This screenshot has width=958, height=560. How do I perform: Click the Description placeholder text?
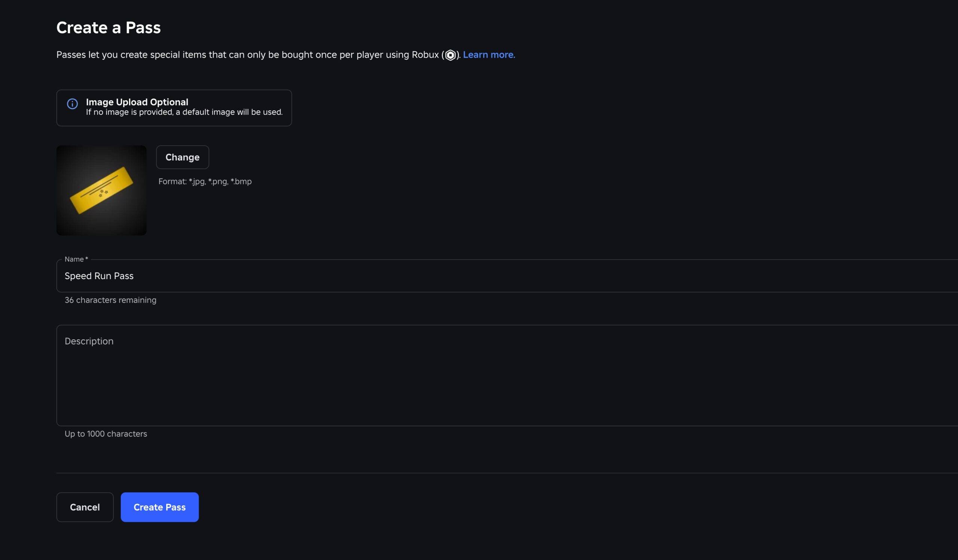click(89, 341)
